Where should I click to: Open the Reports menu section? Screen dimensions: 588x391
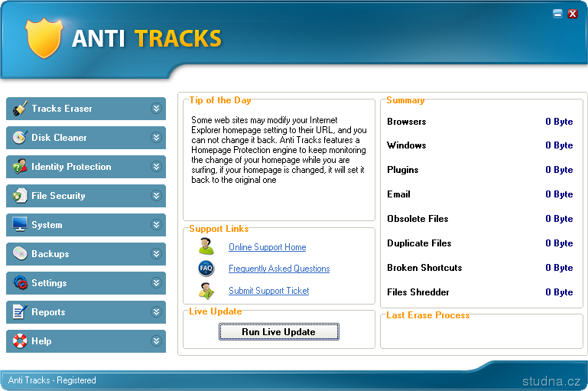point(86,312)
